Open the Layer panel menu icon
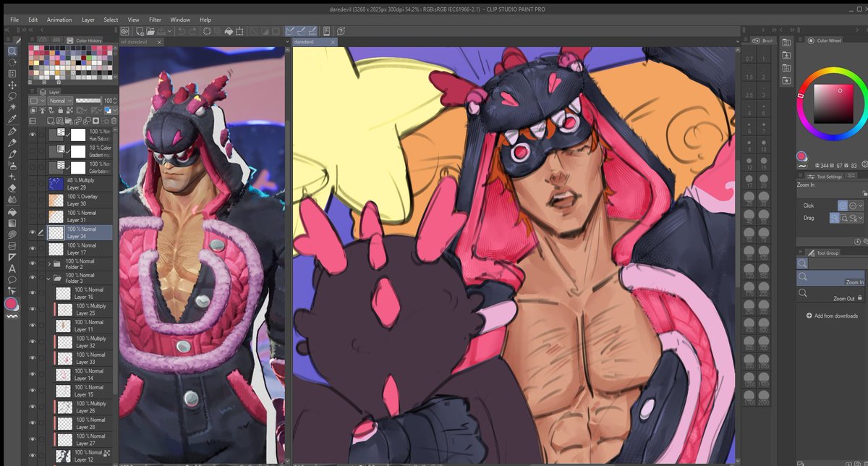The width and height of the screenshot is (868, 466). click(x=33, y=92)
